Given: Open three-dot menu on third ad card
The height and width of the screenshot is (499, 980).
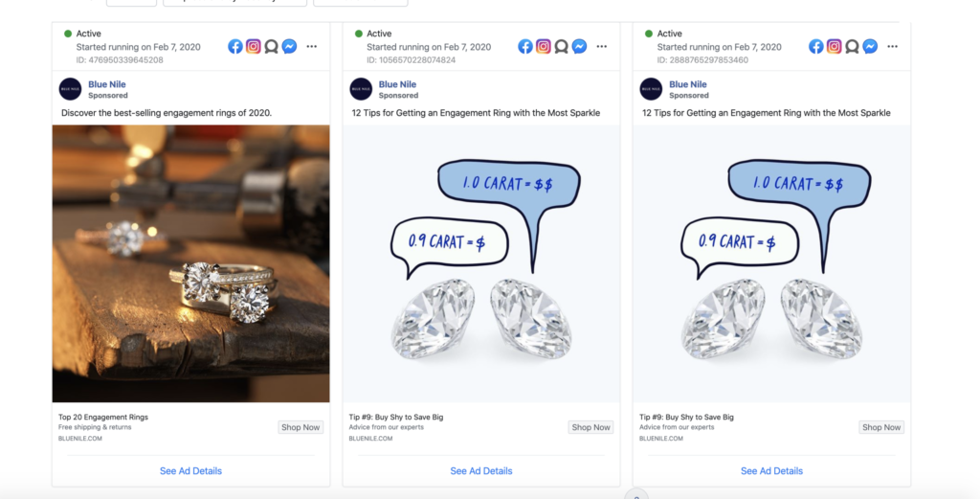Looking at the screenshot, I should tap(892, 46).
